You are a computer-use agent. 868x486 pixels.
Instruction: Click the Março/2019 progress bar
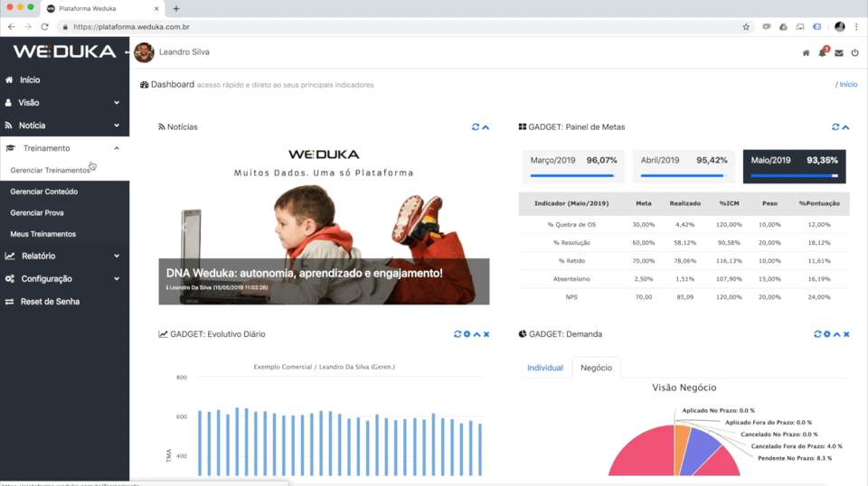(x=573, y=176)
